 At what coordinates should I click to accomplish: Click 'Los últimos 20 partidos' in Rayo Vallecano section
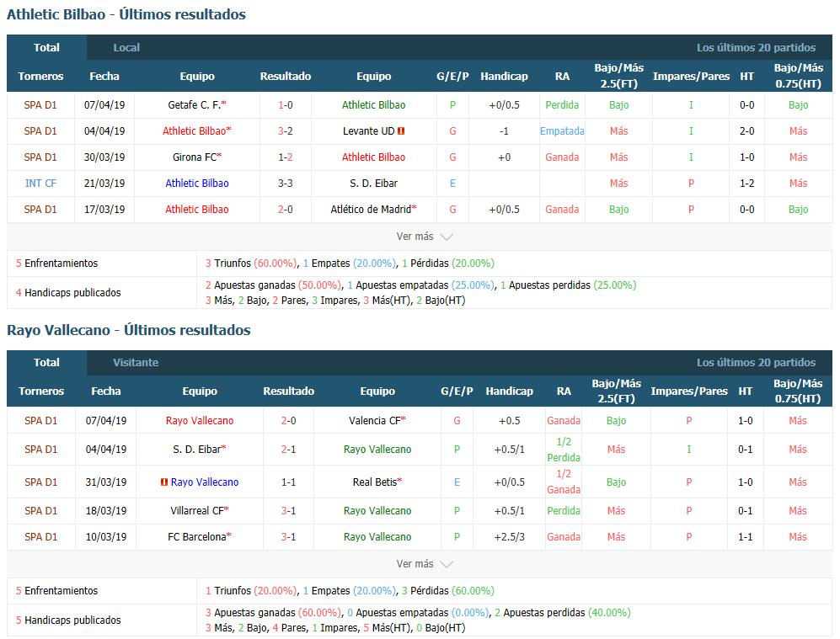click(756, 363)
